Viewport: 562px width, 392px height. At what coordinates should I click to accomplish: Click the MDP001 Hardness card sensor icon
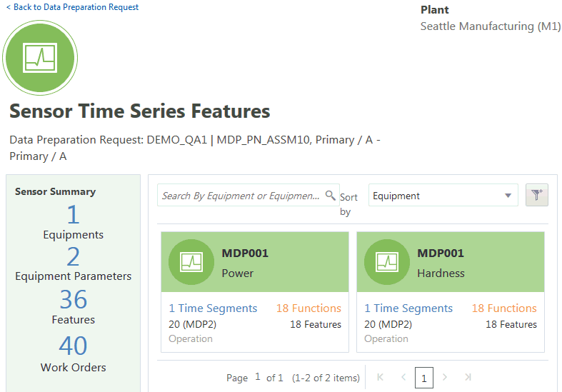pos(386,262)
